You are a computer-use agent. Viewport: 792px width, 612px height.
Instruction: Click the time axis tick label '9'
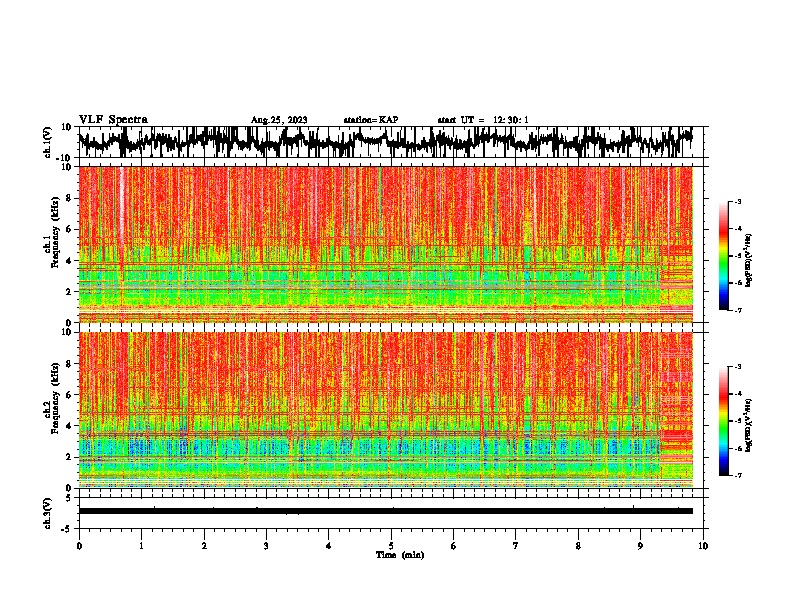point(640,546)
